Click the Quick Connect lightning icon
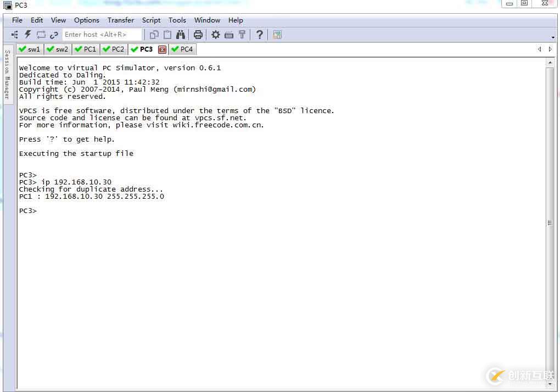560x392 pixels. point(28,35)
